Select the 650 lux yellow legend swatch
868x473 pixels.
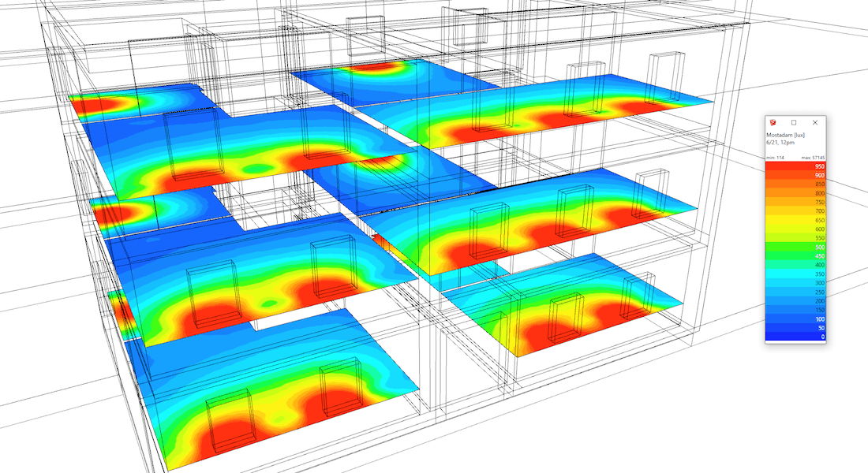pyautogui.click(x=795, y=220)
